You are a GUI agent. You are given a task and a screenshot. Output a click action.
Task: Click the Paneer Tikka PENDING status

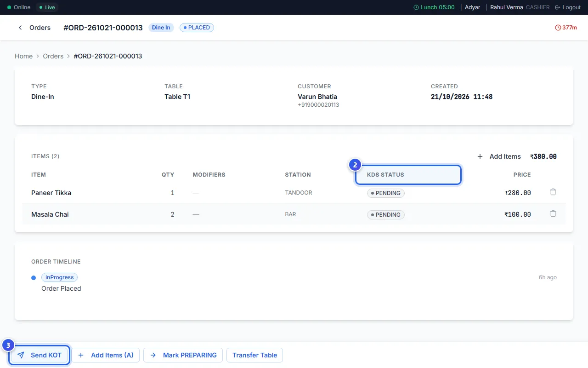click(x=386, y=193)
